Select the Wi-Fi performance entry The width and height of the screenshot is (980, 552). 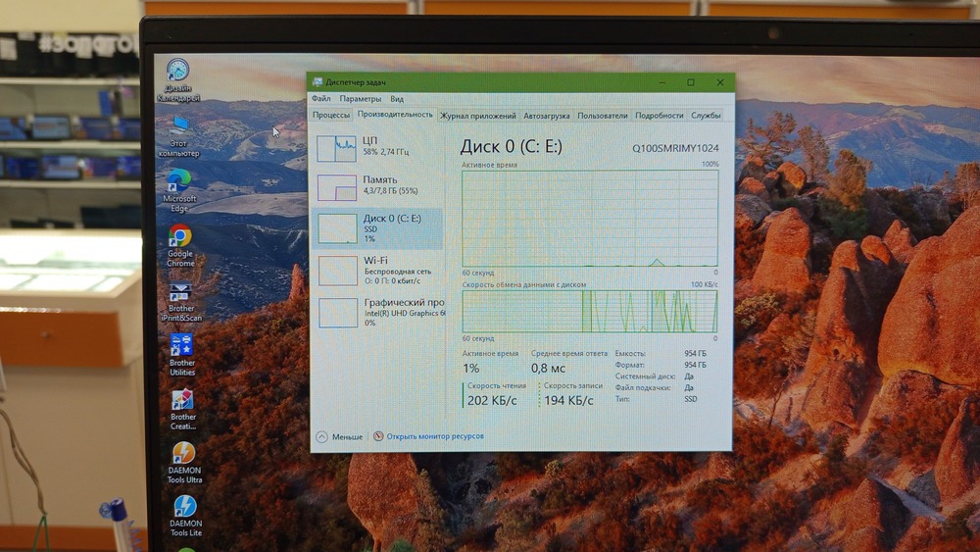click(376, 266)
